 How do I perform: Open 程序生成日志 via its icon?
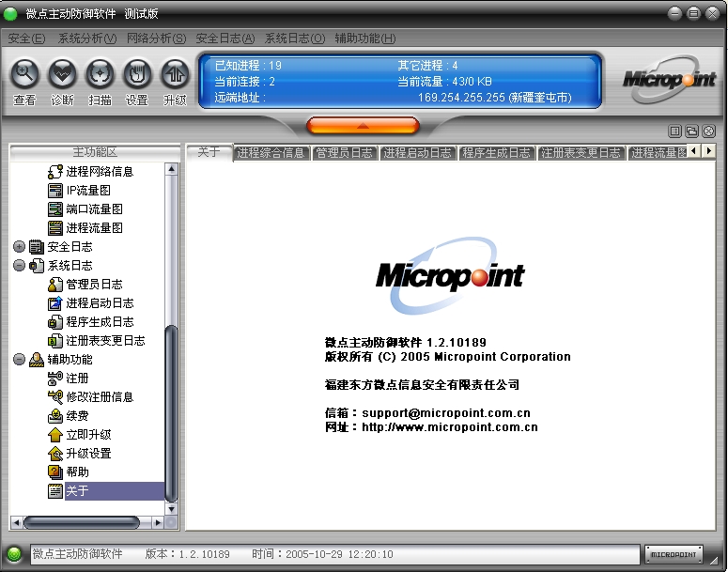(x=55, y=322)
